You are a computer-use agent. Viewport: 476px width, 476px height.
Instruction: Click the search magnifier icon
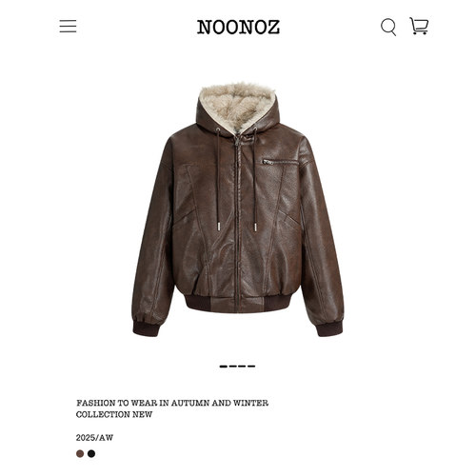388,27
